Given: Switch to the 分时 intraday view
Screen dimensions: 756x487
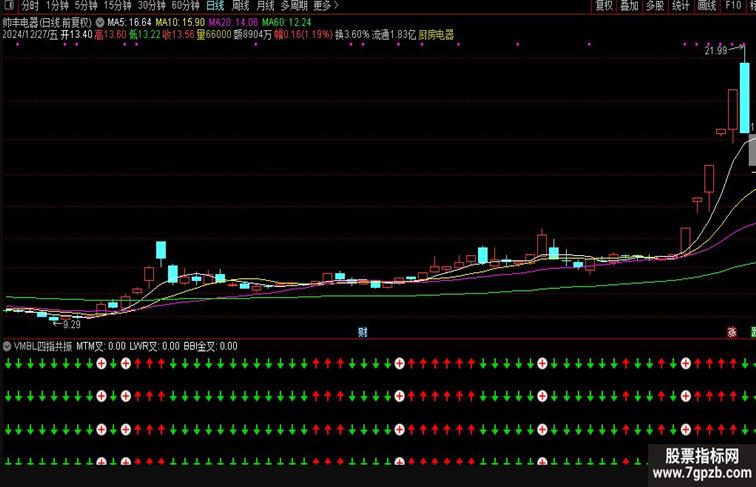Looking at the screenshot, I should coord(30,6).
